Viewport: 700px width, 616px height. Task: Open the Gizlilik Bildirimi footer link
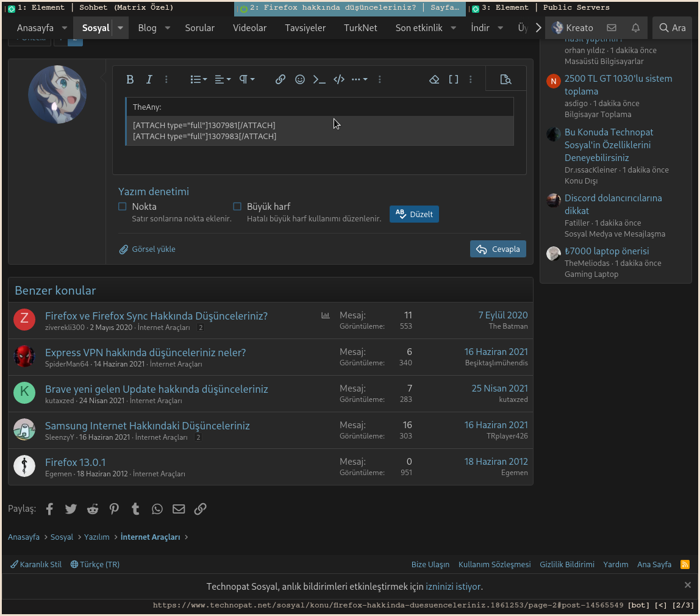click(567, 564)
